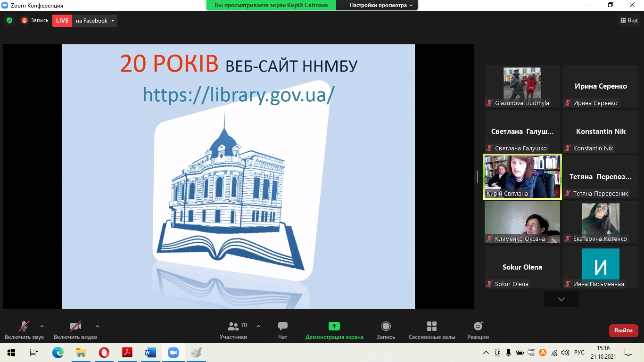Select Sokur Olena participant tile
The image size is (644, 362).
point(522,267)
